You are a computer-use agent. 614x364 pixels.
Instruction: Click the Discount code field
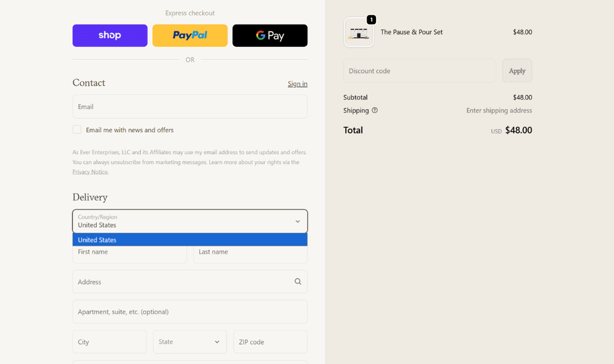coord(419,71)
